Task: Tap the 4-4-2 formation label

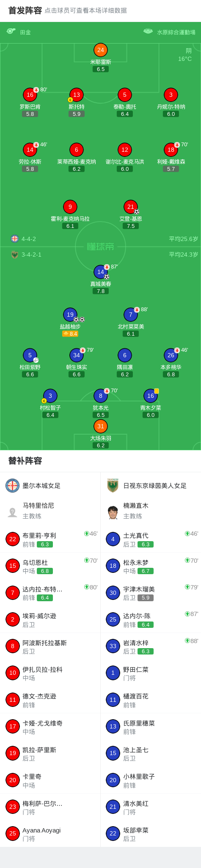Action: point(29,239)
